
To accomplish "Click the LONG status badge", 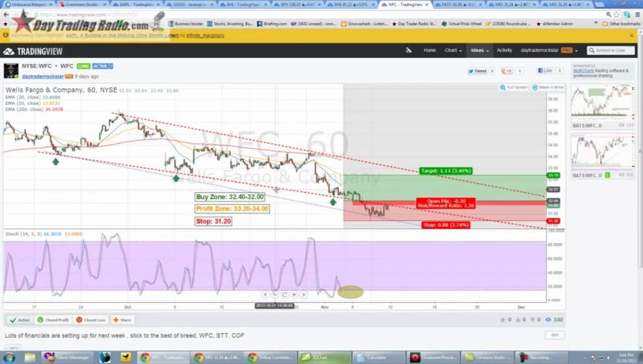I will (83, 66).
